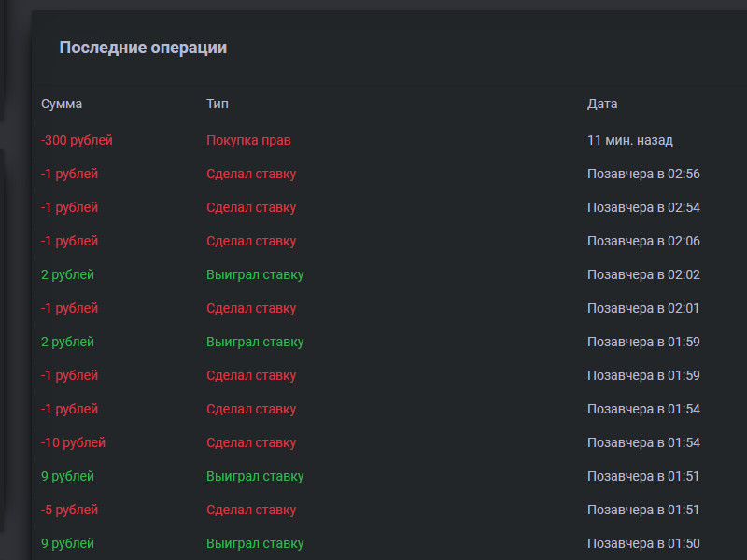Click "Сделал ставку" in the 02:56 row

click(251, 174)
